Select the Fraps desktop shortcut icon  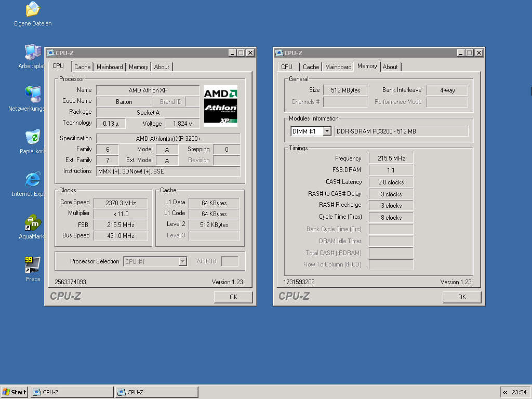pyautogui.click(x=33, y=265)
